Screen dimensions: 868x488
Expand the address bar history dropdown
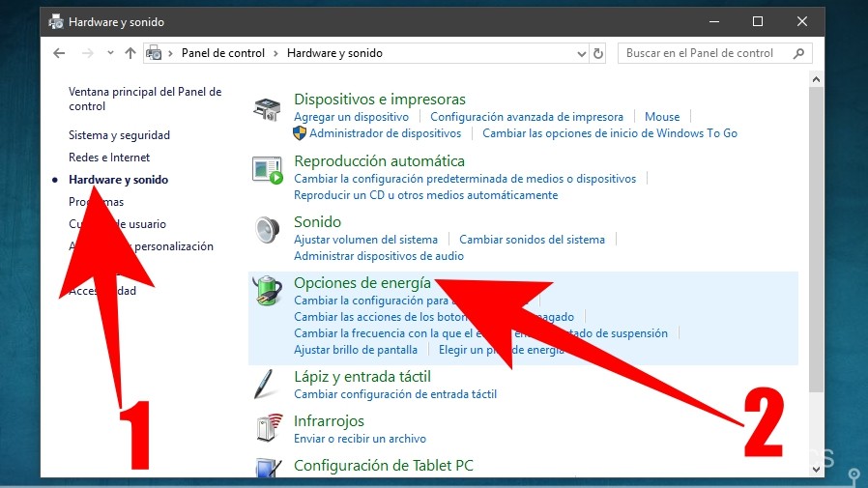pyautogui.click(x=581, y=54)
